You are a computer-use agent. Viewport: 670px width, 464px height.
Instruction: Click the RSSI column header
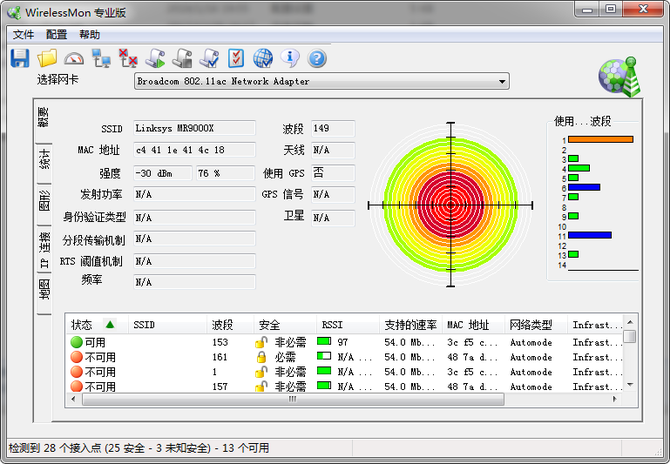[x=332, y=325]
